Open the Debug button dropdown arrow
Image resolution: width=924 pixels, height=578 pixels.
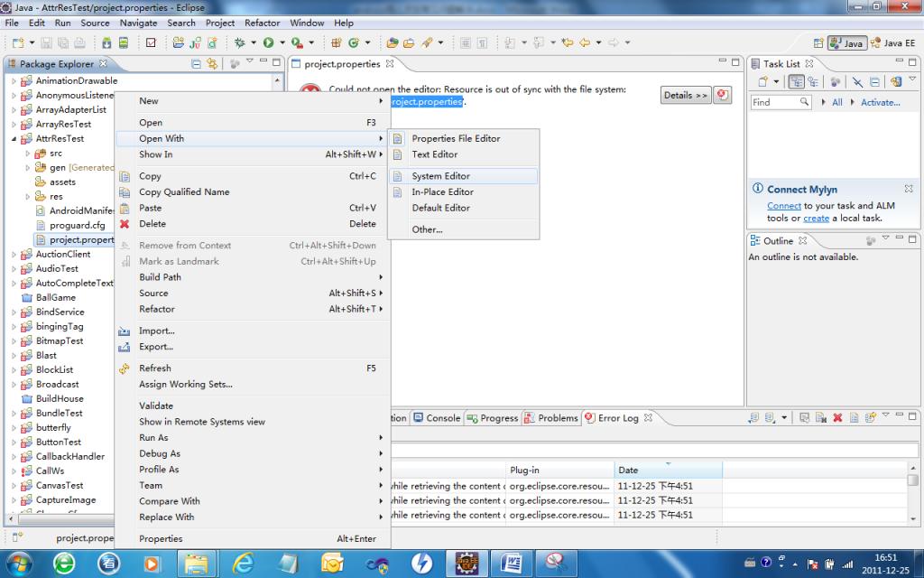(x=254, y=42)
